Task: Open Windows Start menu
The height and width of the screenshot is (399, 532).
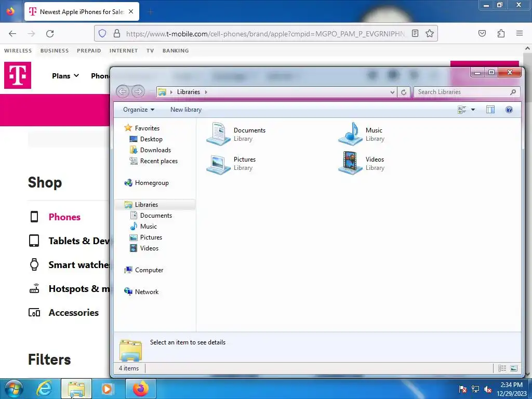Action: 14,389
